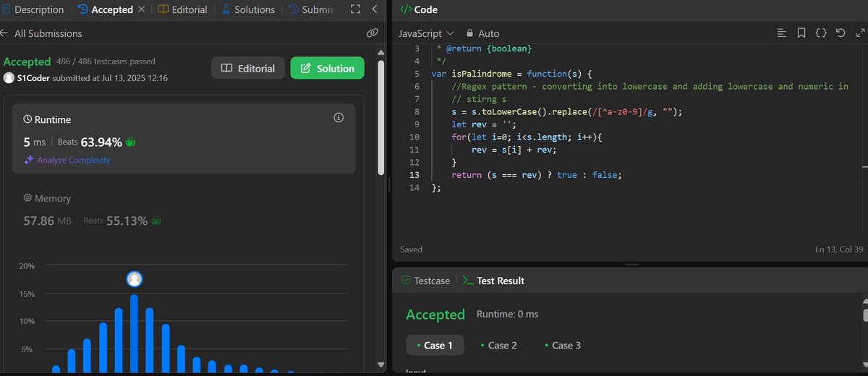Click curly braces icon in toolbar

pyautogui.click(x=821, y=33)
